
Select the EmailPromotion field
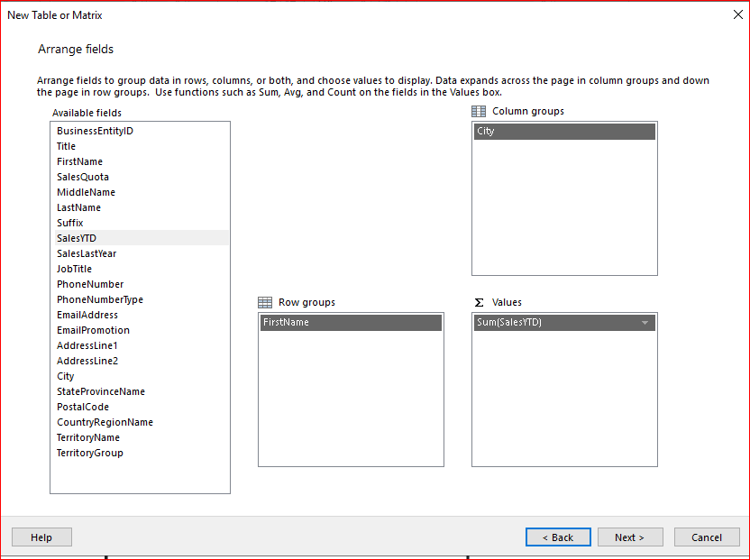(93, 330)
